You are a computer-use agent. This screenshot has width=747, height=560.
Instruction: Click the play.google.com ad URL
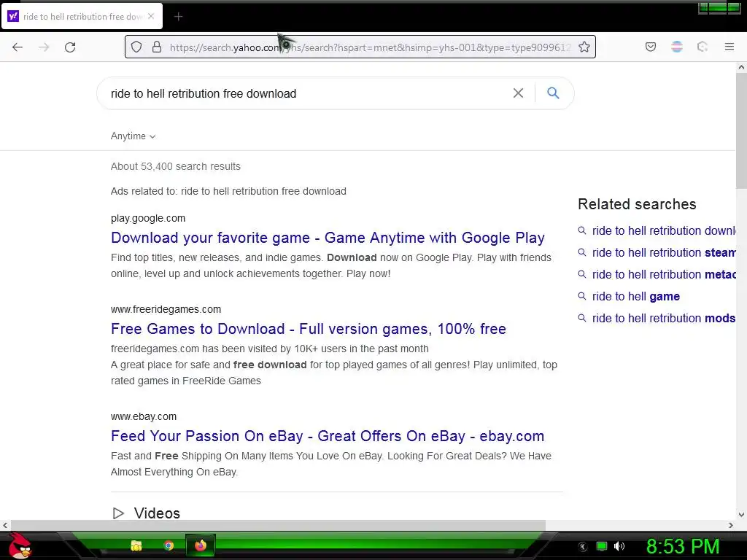coord(148,218)
